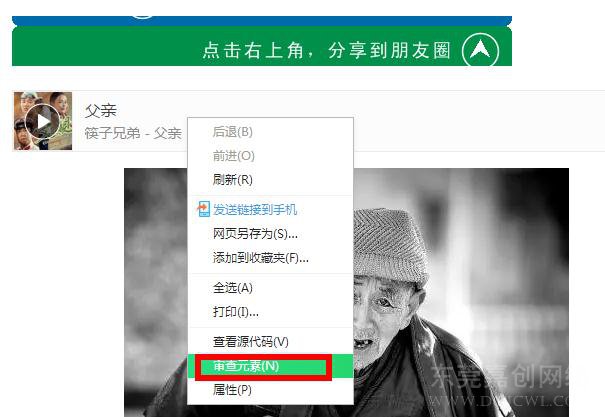Image resolution: width=605 pixels, height=417 pixels.
Task: Save the page with 网页另存为(S)...
Action: click(255, 234)
